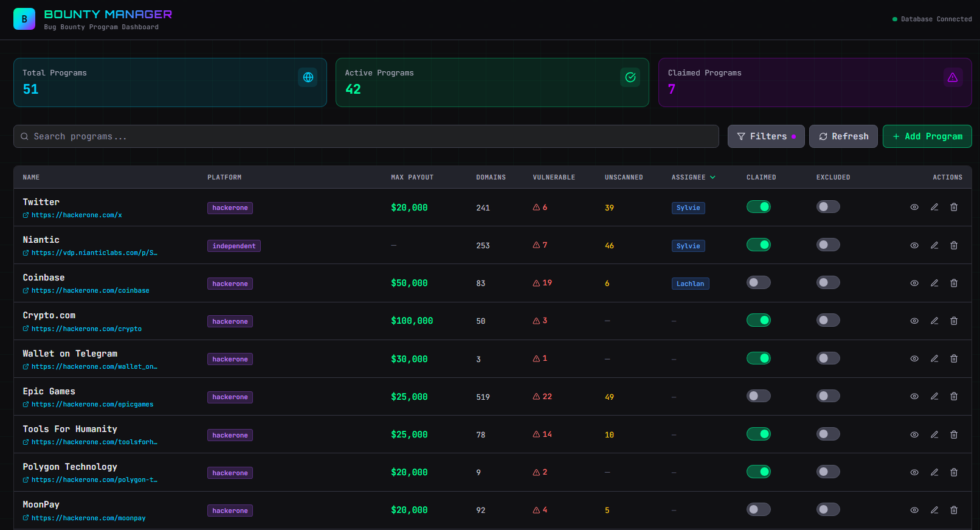The width and height of the screenshot is (980, 530).
Task: Click the Sylvie assignee tag for Twitter
Action: click(688, 208)
